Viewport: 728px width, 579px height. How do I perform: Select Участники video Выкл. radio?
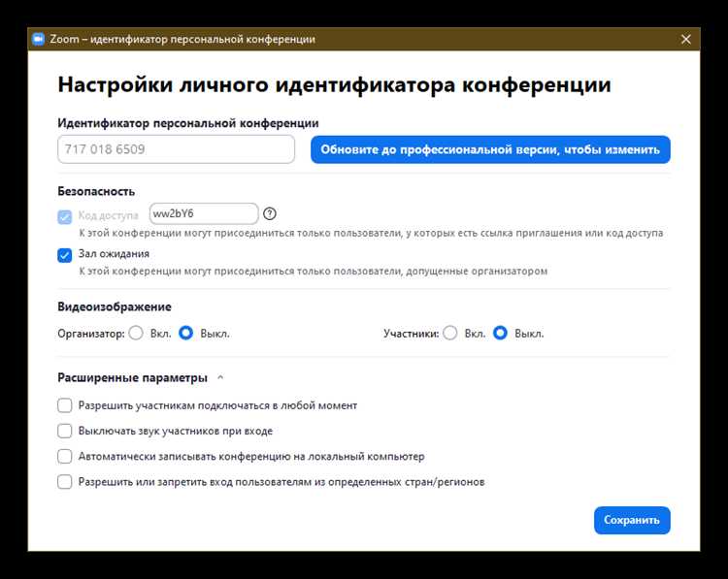(x=500, y=333)
